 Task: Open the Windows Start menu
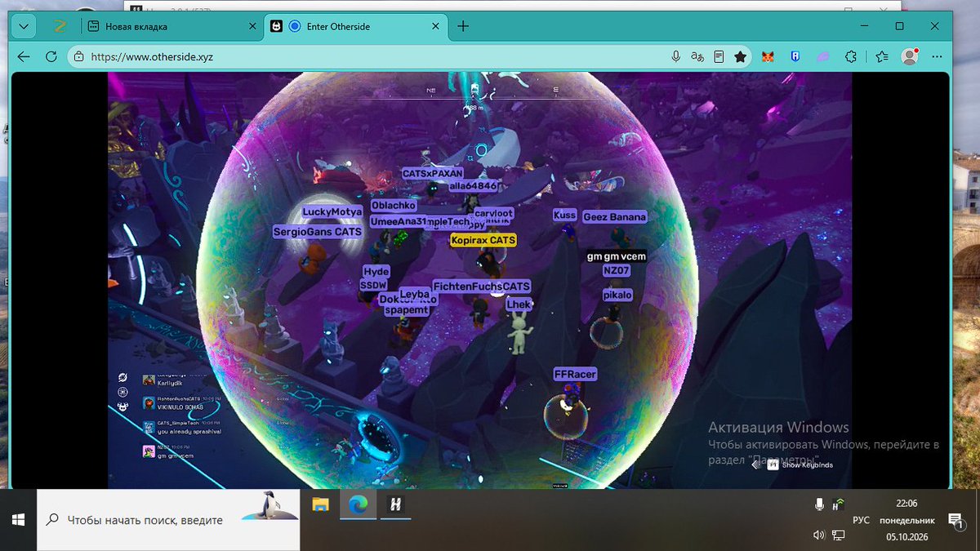pos(18,519)
